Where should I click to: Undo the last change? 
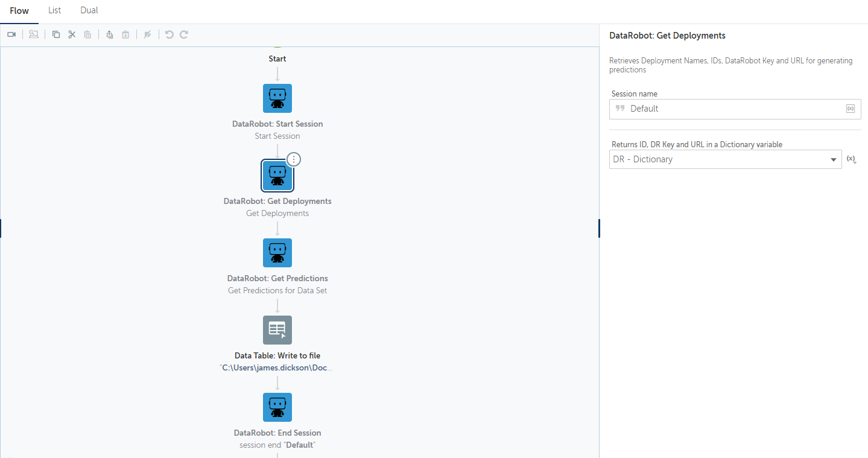pyautogui.click(x=169, y=34)
